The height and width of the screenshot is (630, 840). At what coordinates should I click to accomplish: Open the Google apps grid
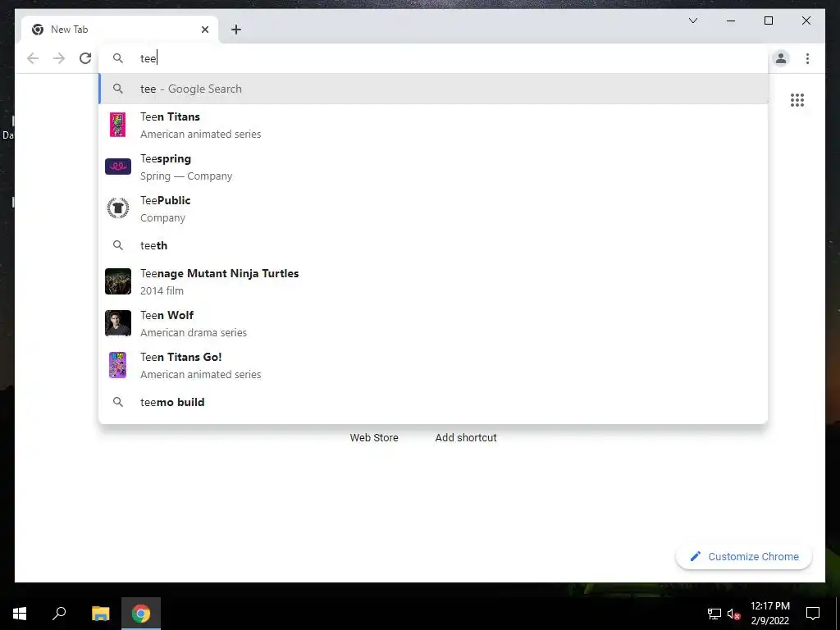click(797, 100)
